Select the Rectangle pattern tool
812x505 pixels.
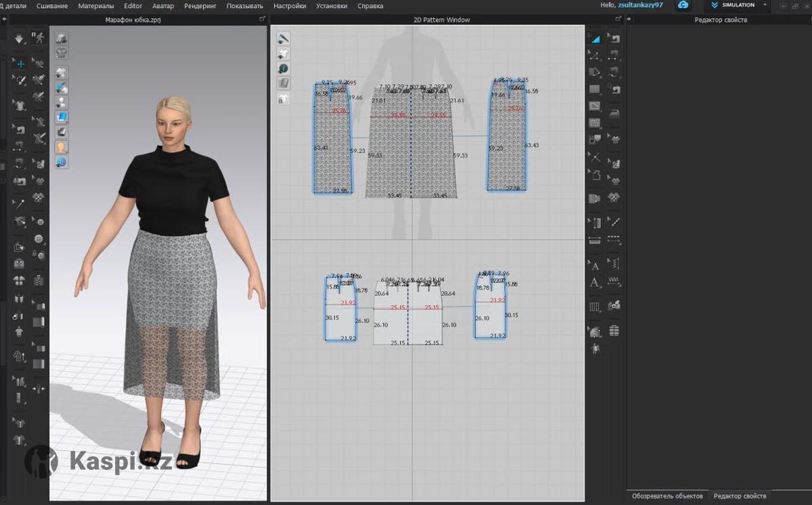click(x=595, y=89)
